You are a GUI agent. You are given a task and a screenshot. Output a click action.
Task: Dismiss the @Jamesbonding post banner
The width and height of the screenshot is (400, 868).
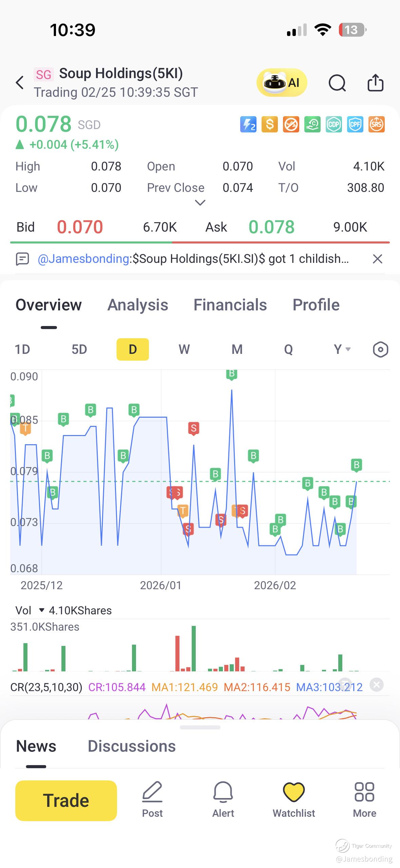377,259
